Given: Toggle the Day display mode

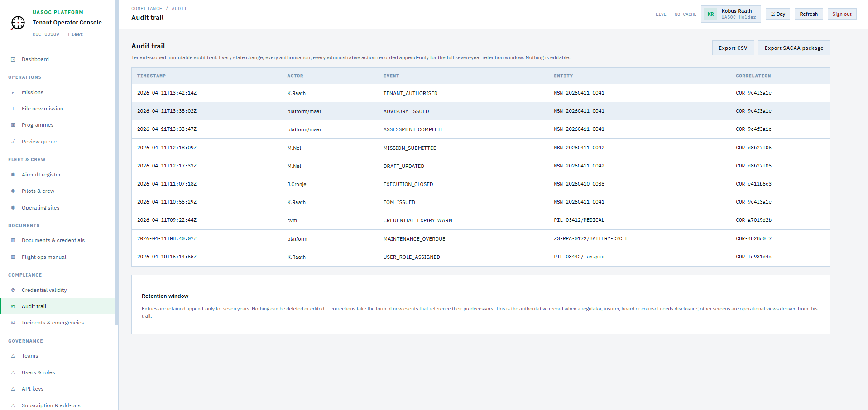Looking at the screenshot, I should click(777, 14).
